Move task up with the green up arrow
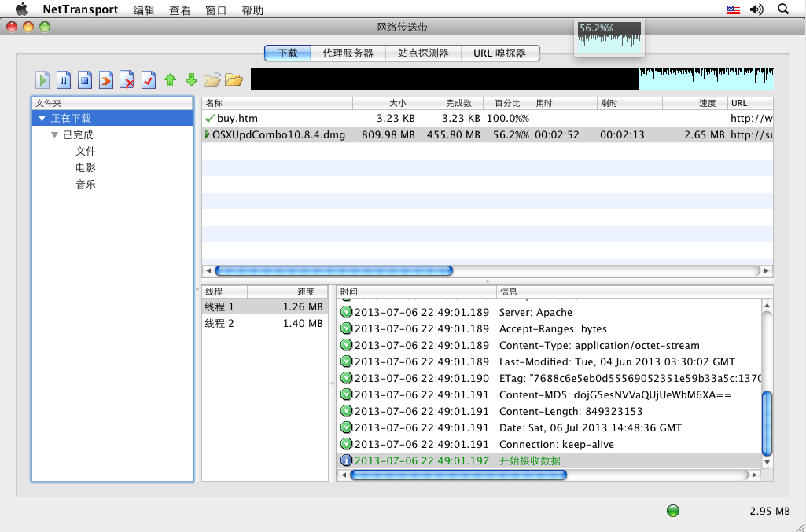 170,79
